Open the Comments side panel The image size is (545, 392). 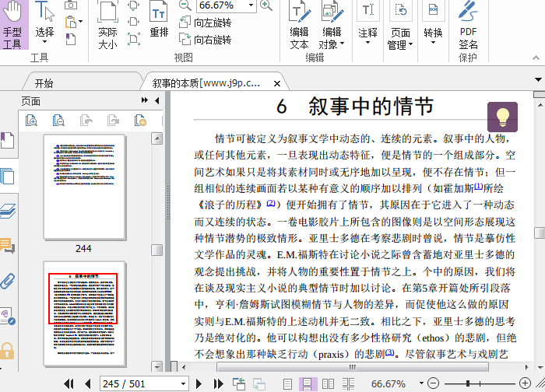(7, 246)
